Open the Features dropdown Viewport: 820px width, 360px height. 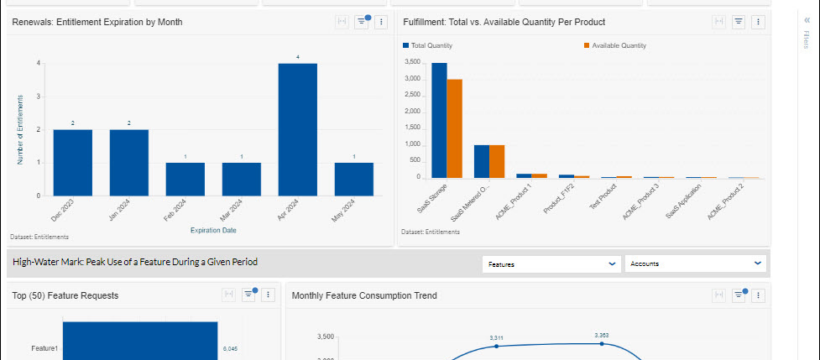(552, 264)
